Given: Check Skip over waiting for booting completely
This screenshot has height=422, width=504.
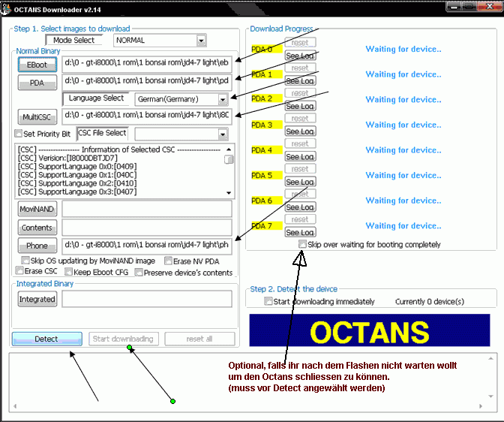Looking at the screenshot, I should tap(302, 244).
